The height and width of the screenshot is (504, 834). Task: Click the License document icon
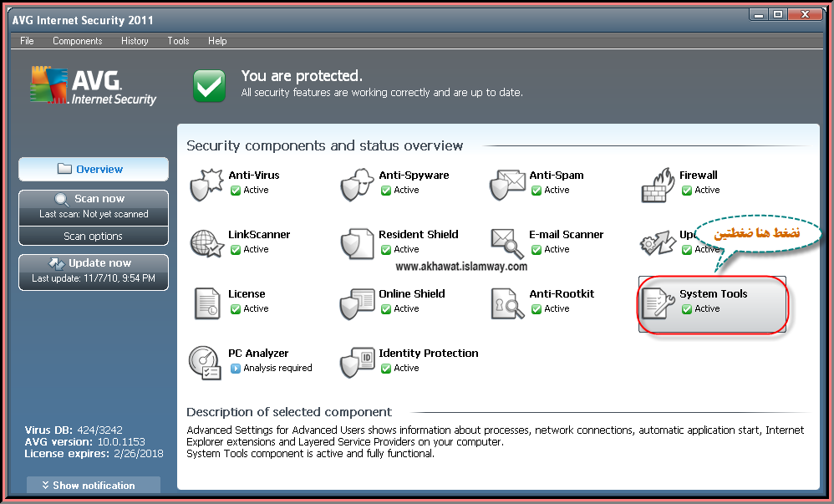pyautogui.click(x=207, y=303)
